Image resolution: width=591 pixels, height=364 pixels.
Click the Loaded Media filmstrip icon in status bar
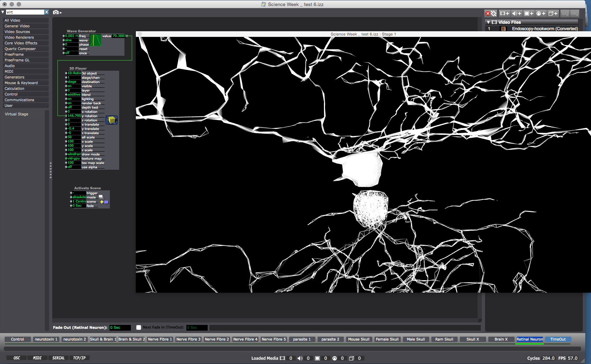point(282,358)
